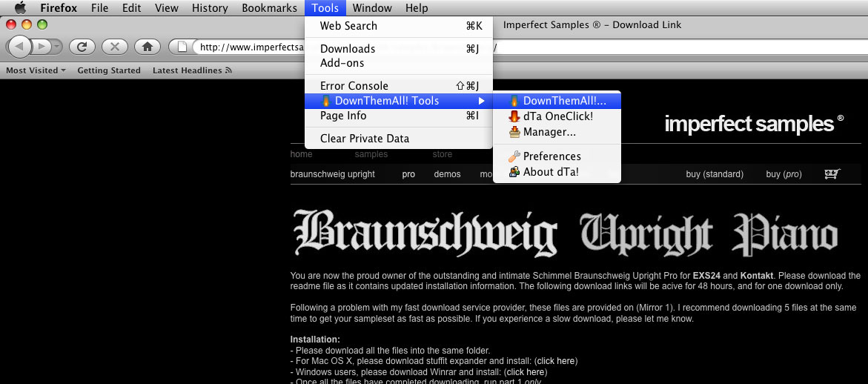Click the buy (pro) link

[x=783, y=173]
